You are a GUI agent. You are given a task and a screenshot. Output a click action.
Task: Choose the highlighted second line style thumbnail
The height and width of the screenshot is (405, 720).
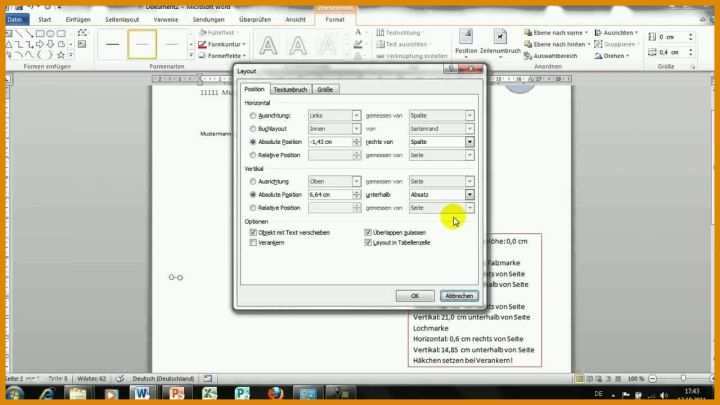tap(142, 44)
